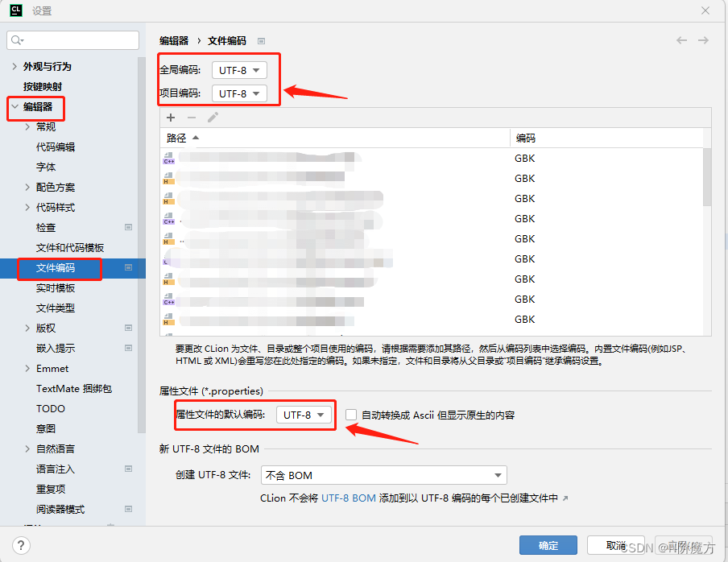Click the 编码 column header
728x562 pixels.
click(606, 138)
